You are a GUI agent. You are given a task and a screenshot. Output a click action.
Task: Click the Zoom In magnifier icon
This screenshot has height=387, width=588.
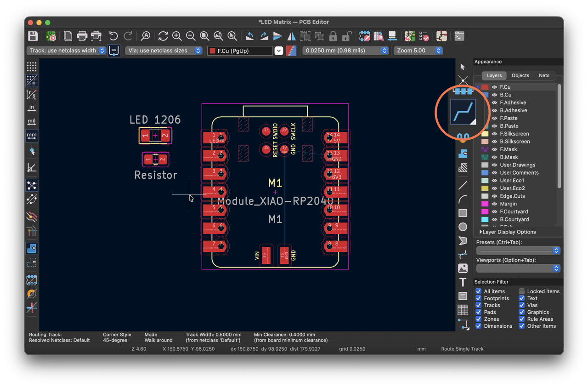click(177, 36)
